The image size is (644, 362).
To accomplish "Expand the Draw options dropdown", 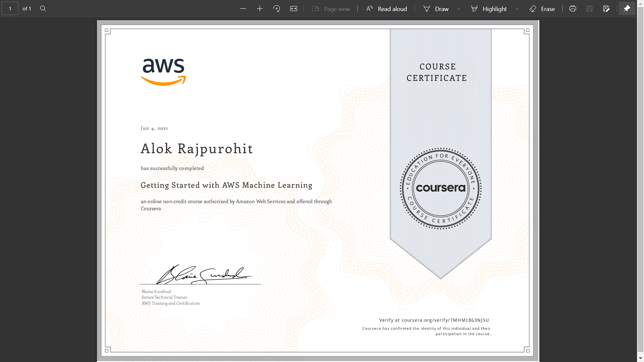I will (x=459, y=9).
